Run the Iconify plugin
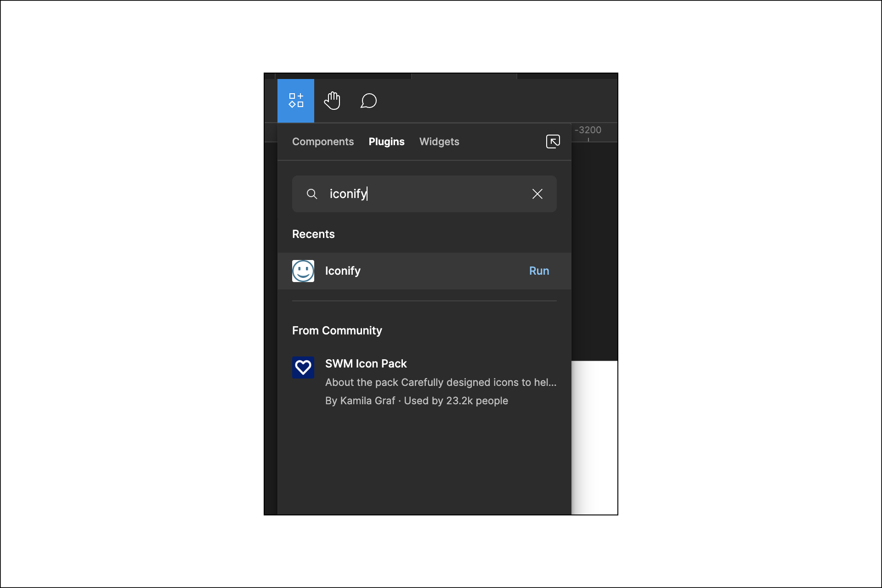This screenshot has width=882, height=588. [539, 271]
